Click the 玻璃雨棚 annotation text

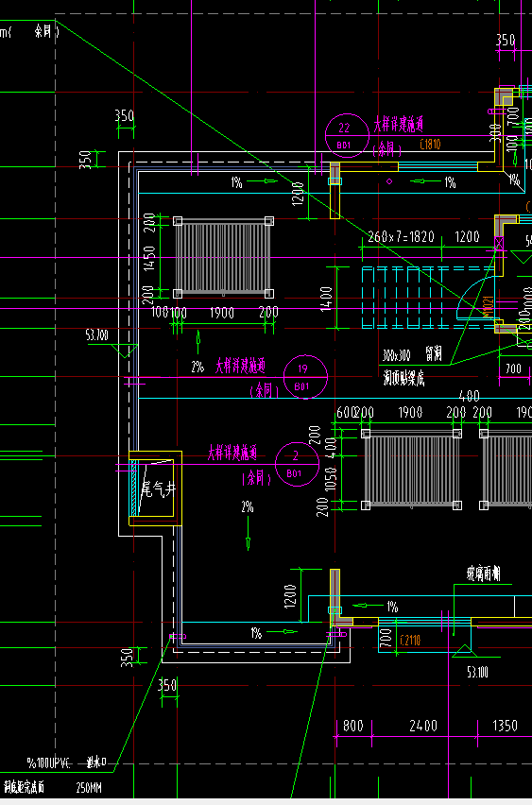pyautogui.click(x=483, y=574)
